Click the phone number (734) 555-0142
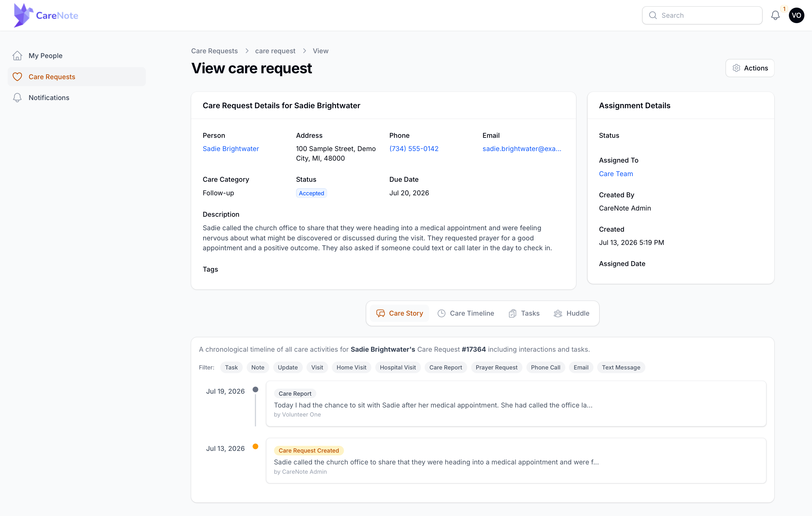 (x=414, y=149)
